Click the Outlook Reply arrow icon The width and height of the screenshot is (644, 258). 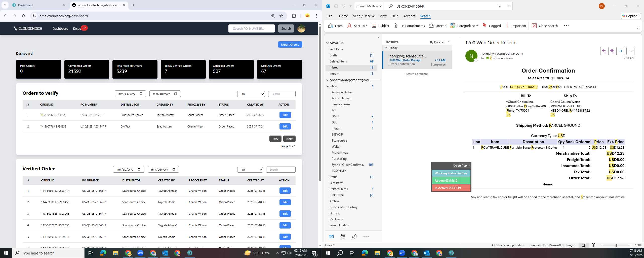pyautogui.click(x=604, y=51)
